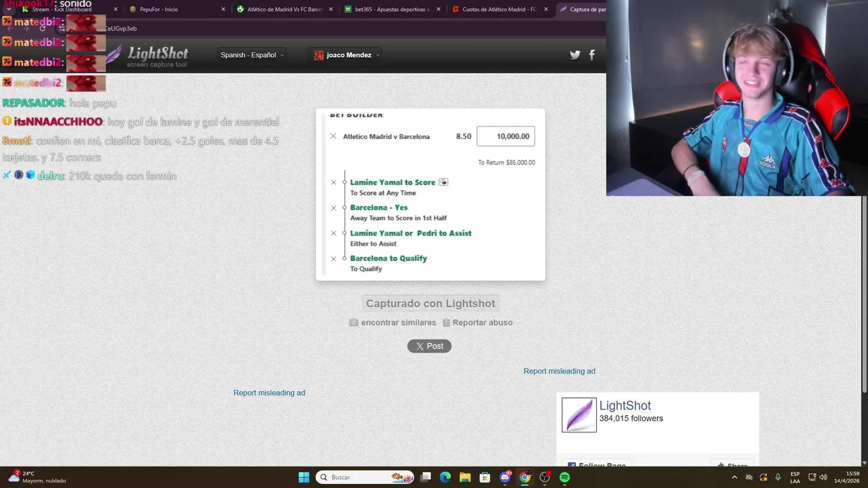Close the bet365 browser tab
The width and height of the screenshot is (868, 488).
pyautogui.click(x=438, y=9)
